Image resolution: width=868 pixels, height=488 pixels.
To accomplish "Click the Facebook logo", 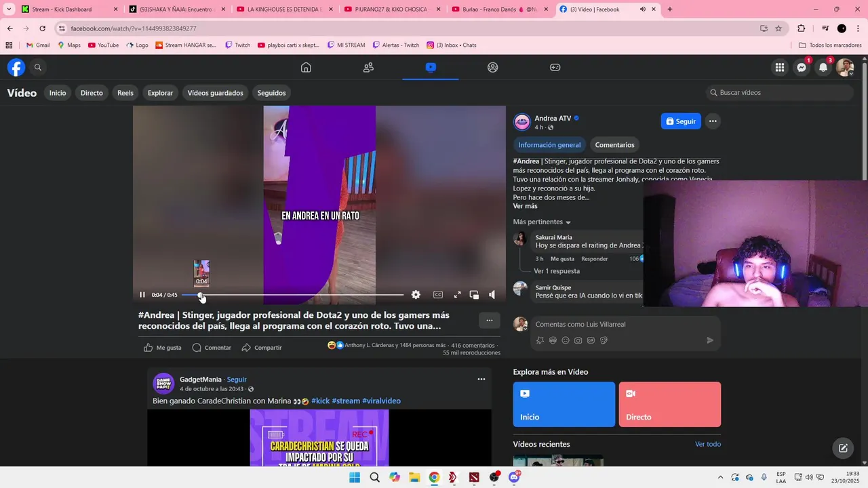I will pos(16,67).
